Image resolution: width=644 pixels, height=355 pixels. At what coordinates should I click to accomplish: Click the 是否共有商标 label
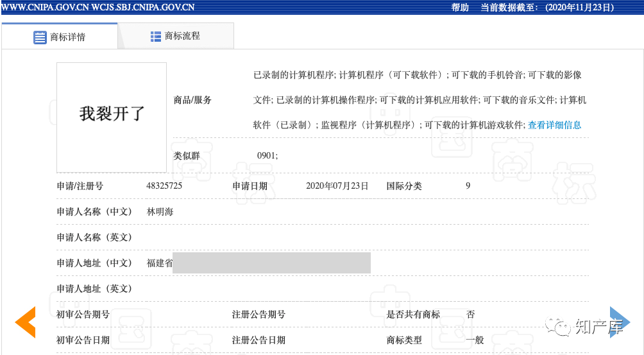tap(413, 315)
